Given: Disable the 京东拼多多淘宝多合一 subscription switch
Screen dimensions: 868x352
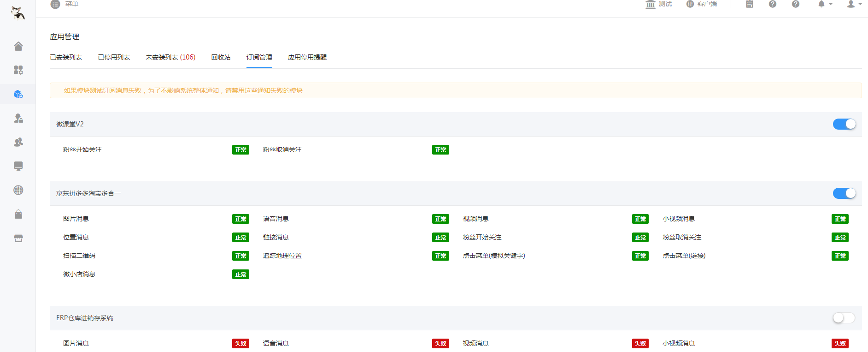Looking at the screenshot, I should coord(844,193).
